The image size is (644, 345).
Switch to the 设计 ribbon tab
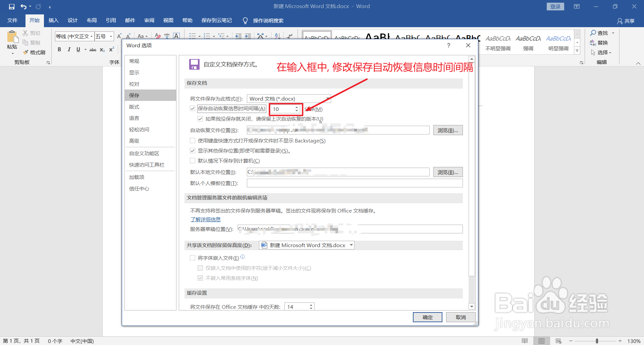pos(73,20)
